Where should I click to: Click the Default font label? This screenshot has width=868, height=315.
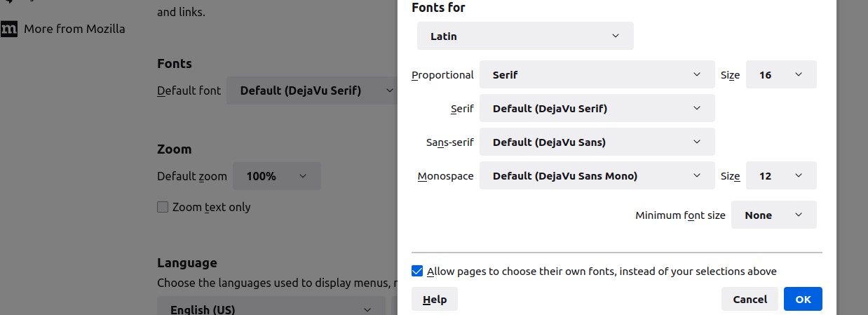(x=189, y=91)
